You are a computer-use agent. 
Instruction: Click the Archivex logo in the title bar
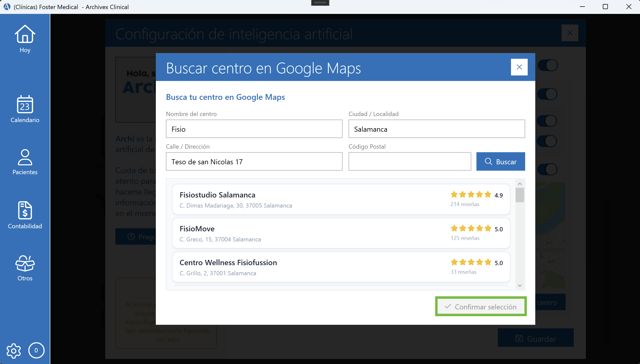click(7, 7)
